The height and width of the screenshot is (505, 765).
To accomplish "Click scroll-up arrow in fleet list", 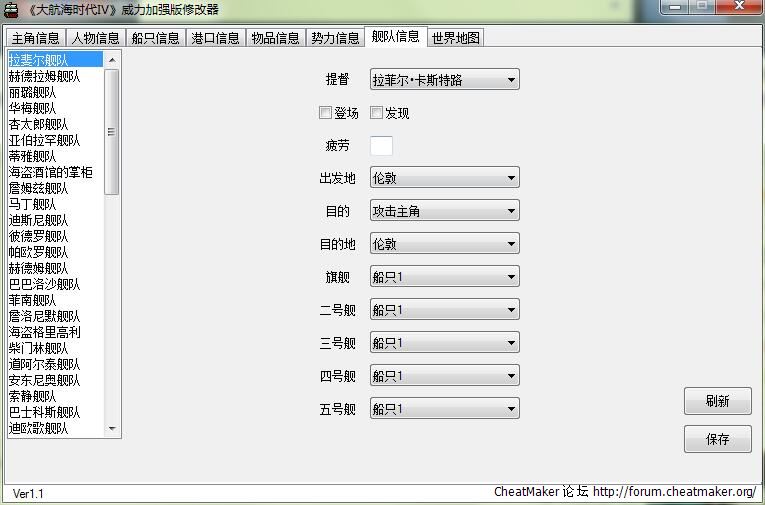I will [112, 60].
